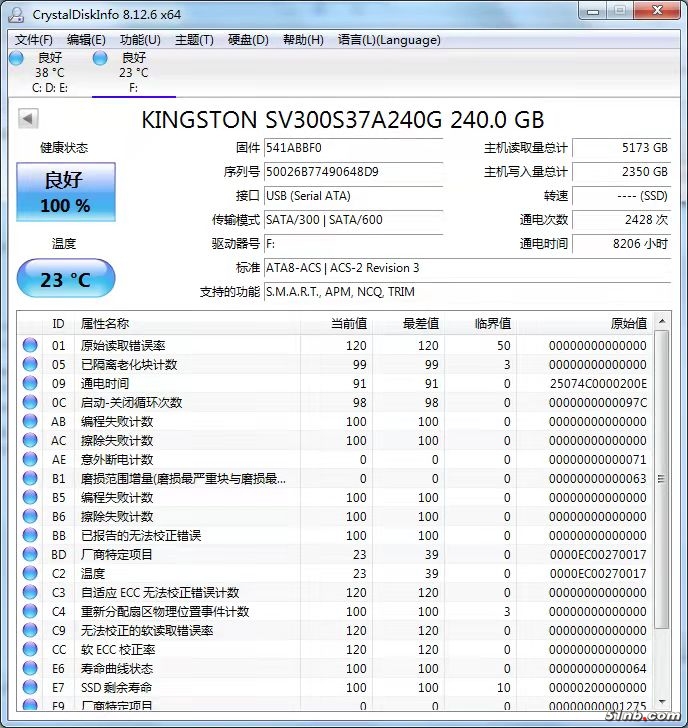
Task: Click the 属性名称 column header
Action: [105, 323]
